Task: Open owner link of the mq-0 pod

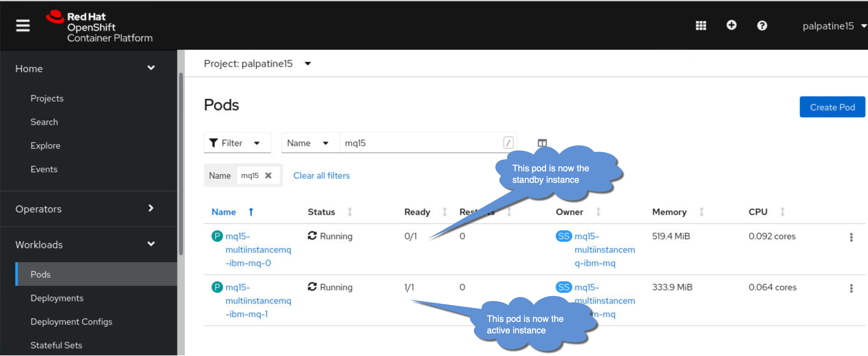Action: 605,250
